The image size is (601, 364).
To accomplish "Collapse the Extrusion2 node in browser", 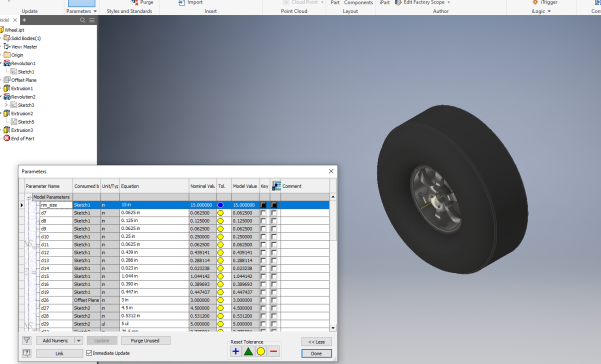I will [1, 113].
